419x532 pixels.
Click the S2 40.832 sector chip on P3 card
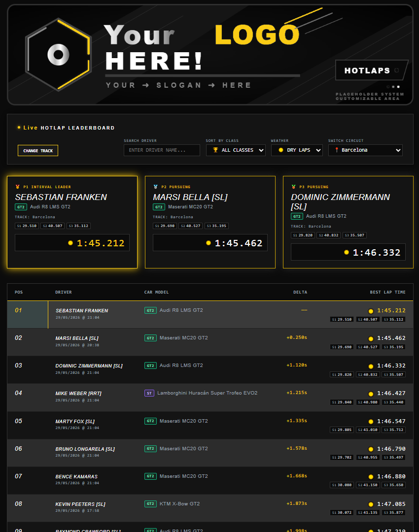click(x=329, y=235)
